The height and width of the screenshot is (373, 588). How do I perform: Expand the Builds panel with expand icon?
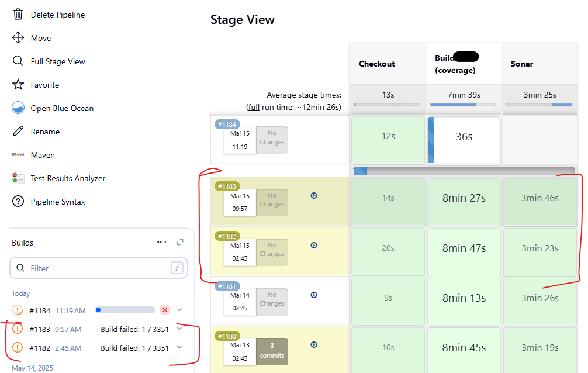pos(180,242)
